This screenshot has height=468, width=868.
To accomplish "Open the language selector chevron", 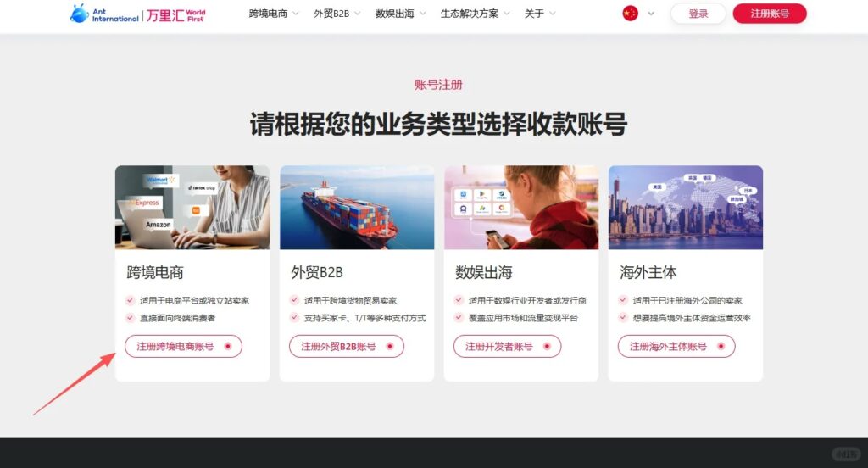I will pyautogui.click(x=651, y=14).
